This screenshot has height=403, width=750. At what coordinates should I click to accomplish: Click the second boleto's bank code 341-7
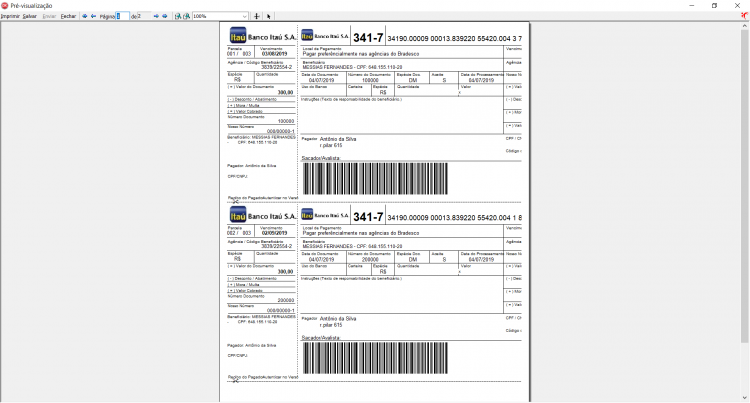368,217
